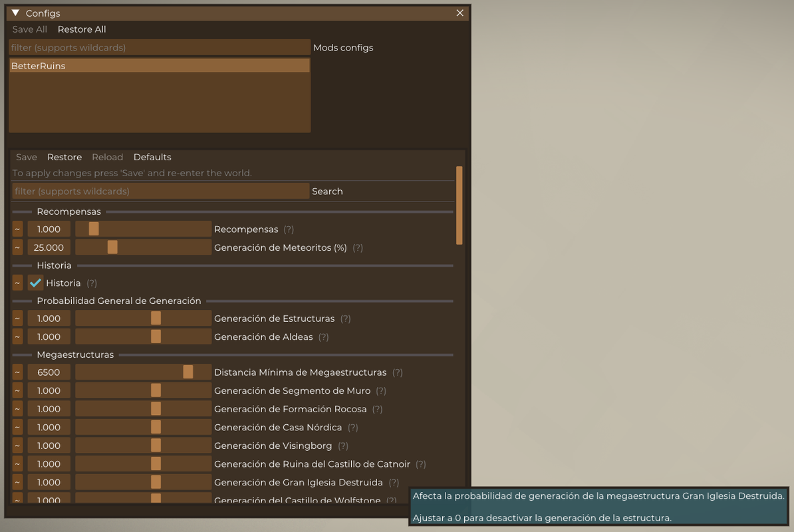The image size is (794, 532).
Task: Click Distancia Mínima value field 6500
Action: click(49, 372)
